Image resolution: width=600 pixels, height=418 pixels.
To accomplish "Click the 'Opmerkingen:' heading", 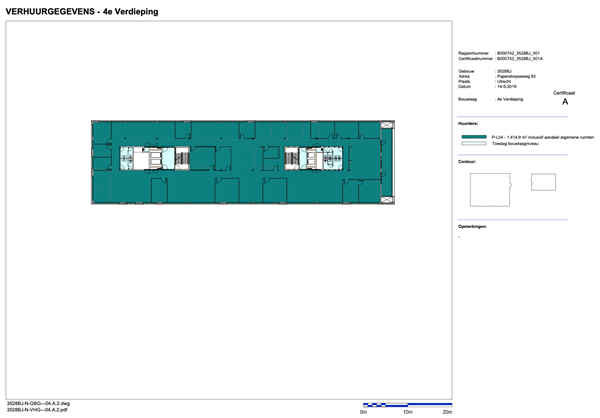I will [472, 227].
